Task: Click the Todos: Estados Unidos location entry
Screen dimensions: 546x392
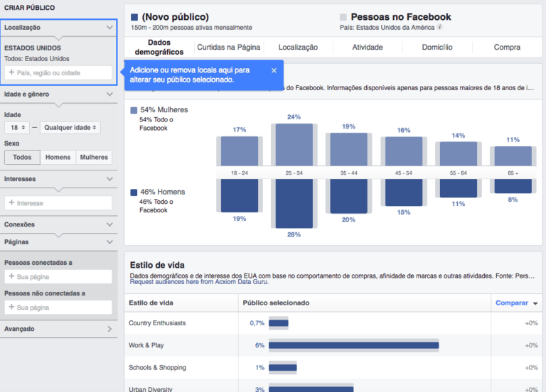Action: click(x=36, y=59)
